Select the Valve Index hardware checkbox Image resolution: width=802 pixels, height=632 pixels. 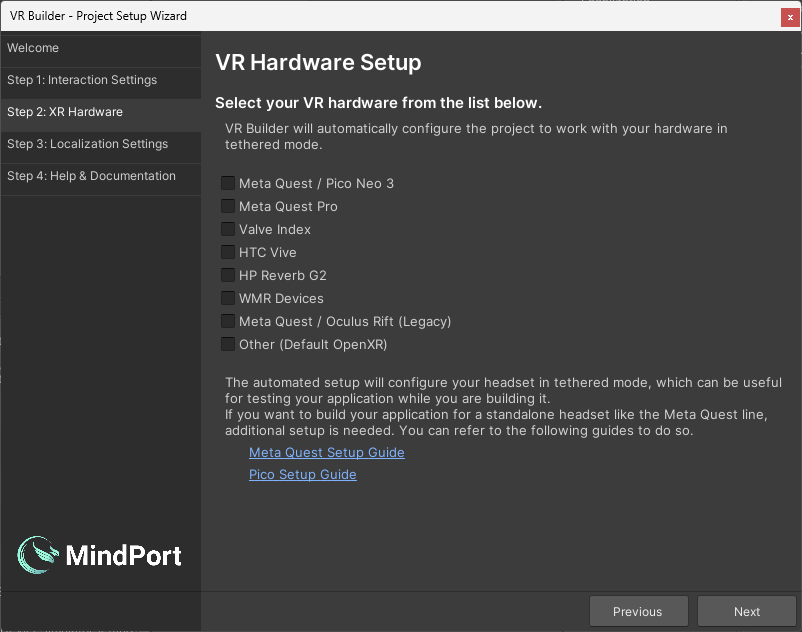click(227, 229)
